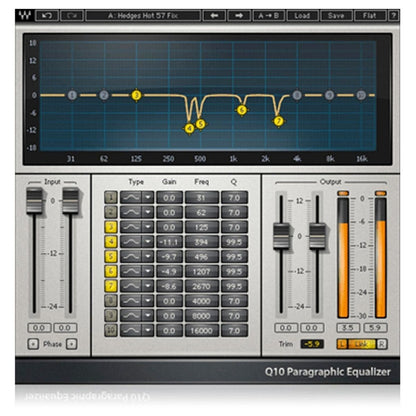Enable band 1 on/off button
This screenshot has width=416, height=416.
click(111, 197)
